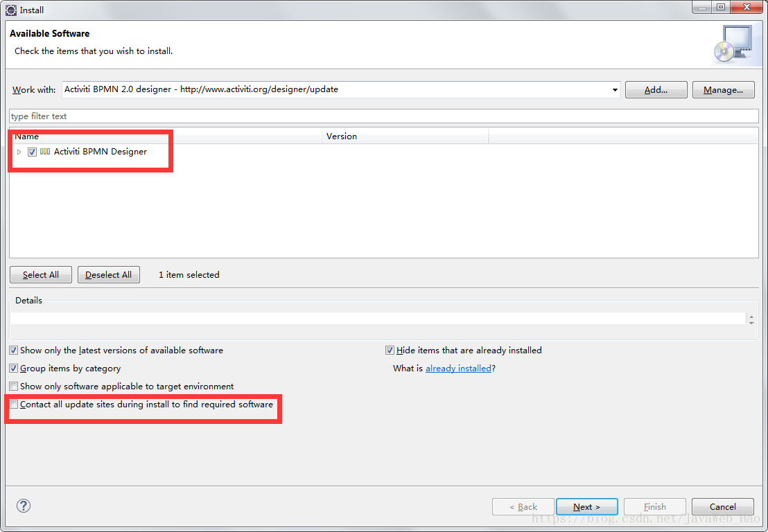Click the Add... button

(x=656, y=89)
